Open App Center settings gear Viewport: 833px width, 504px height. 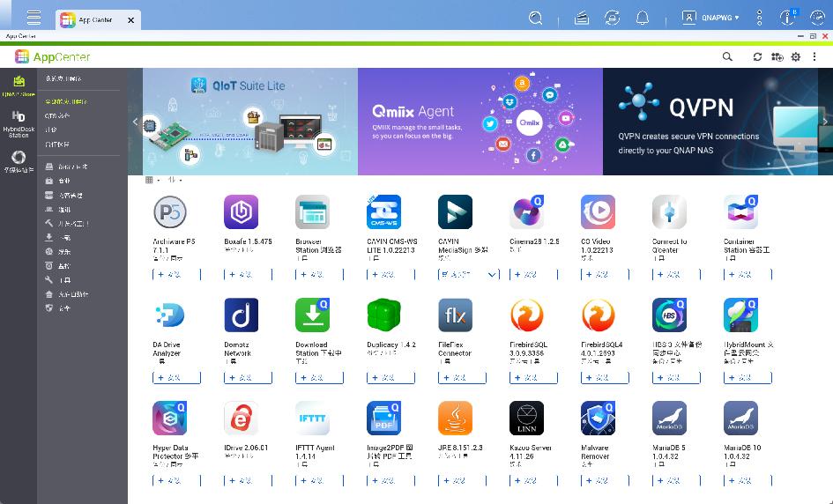point(795,56)
